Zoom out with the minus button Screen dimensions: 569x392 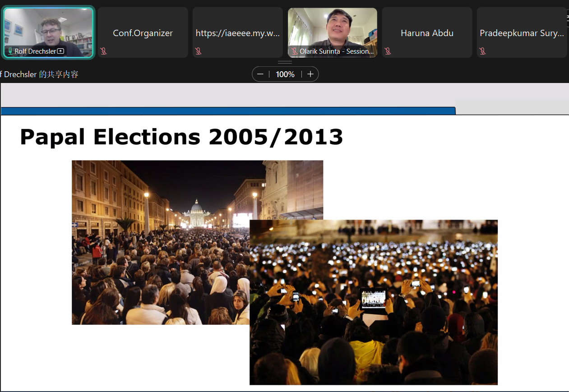pos(260,74)
